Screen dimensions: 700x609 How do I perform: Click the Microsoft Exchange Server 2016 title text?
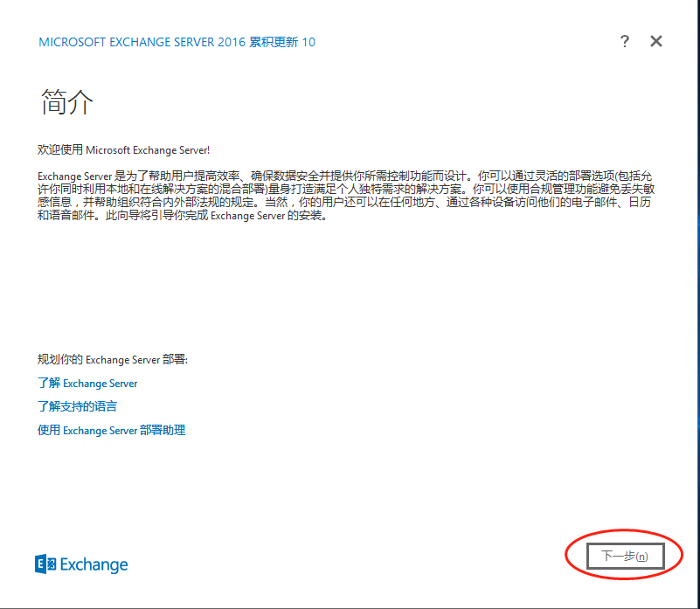click(177, 42)
